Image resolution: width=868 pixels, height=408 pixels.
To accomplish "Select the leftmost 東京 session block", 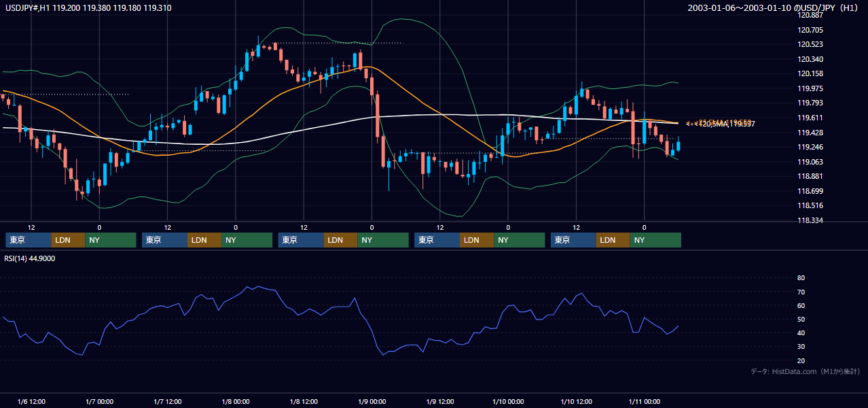I will [28, 240].
